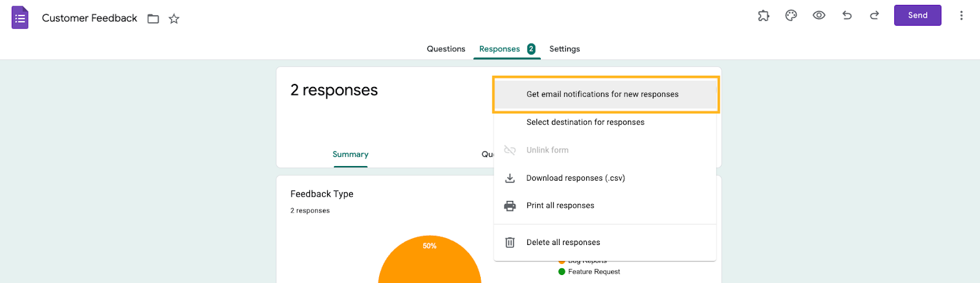Click the Google Forms home icon

(20, 18)
